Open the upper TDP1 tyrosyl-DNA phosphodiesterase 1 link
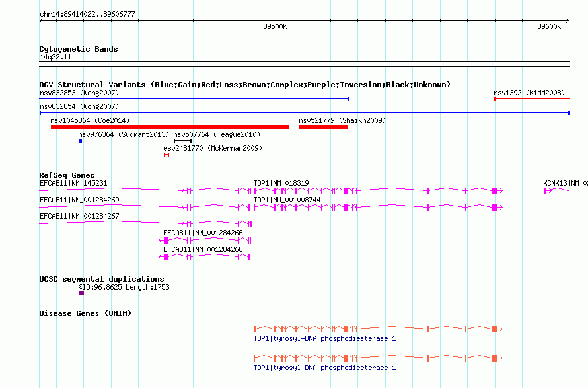This screenshot has height=388, width=588. tap(324, 338)
